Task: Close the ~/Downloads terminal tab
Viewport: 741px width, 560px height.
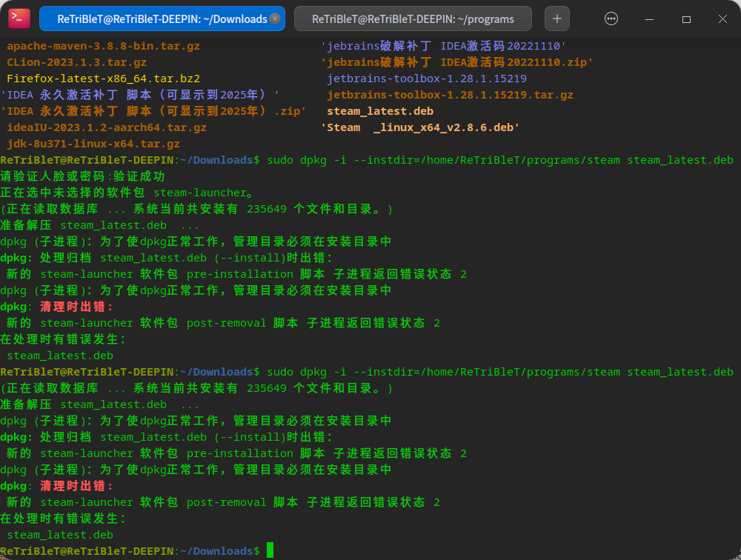Action: point(275,19)
